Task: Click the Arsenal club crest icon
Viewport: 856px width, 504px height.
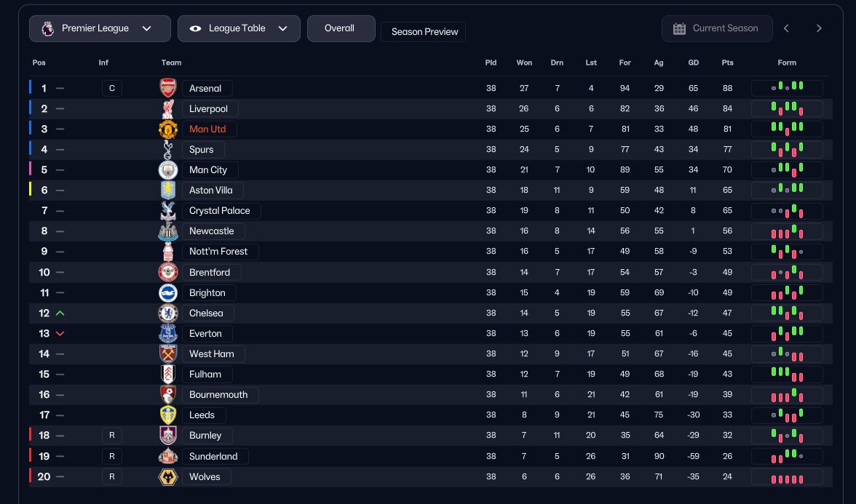Action: tap(168, 89)
